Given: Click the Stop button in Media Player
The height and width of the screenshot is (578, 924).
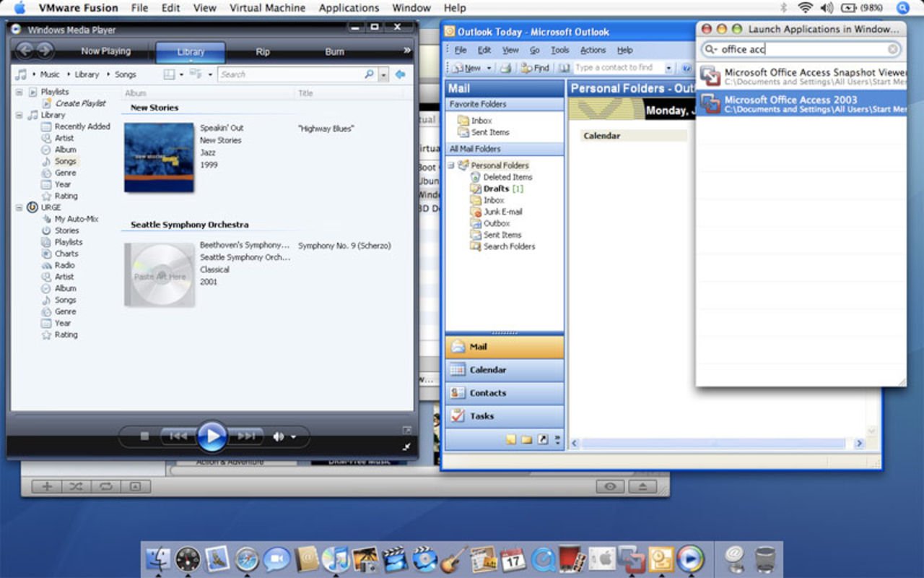Looking at the screenshot, I should pos(144,436).
